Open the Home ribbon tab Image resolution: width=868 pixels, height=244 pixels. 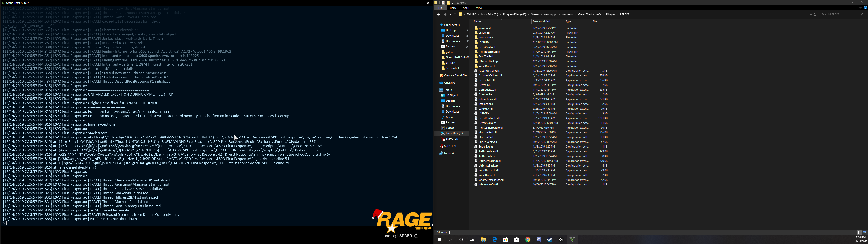453,8
